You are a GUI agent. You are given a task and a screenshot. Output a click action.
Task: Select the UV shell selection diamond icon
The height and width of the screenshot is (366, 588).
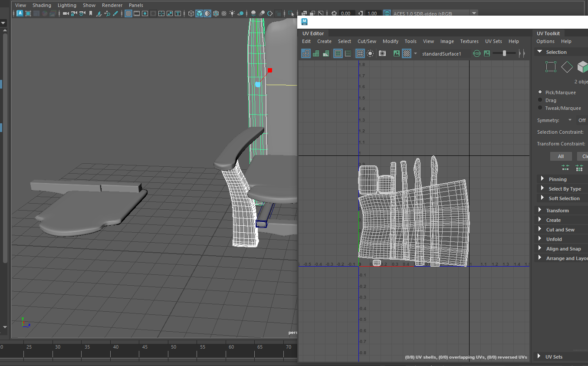coord(567,67)
